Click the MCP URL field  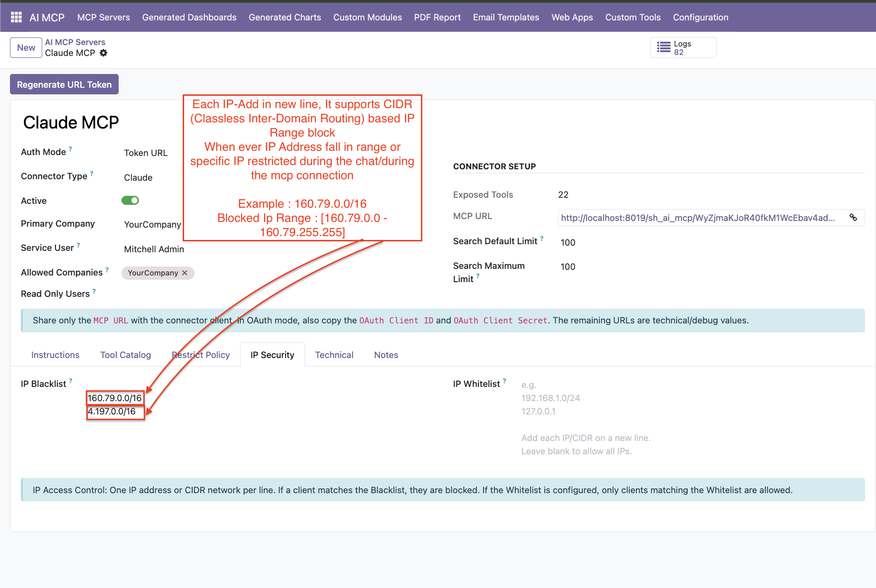point(711,218)
